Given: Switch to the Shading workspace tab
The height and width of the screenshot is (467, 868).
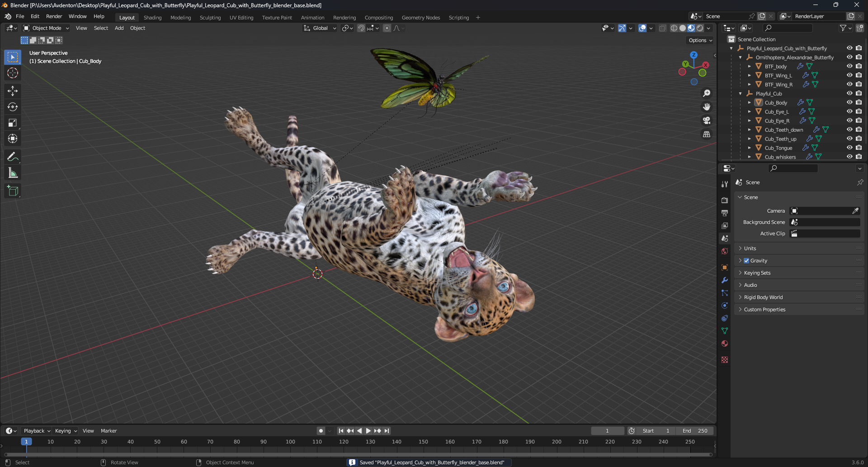Looking at the screenshot, I should [x=152, y=18].
